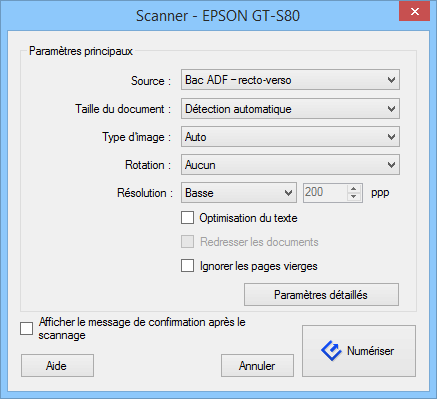Click the Type d'image label text
The image size is (437, 399).
tap(137, 137)
